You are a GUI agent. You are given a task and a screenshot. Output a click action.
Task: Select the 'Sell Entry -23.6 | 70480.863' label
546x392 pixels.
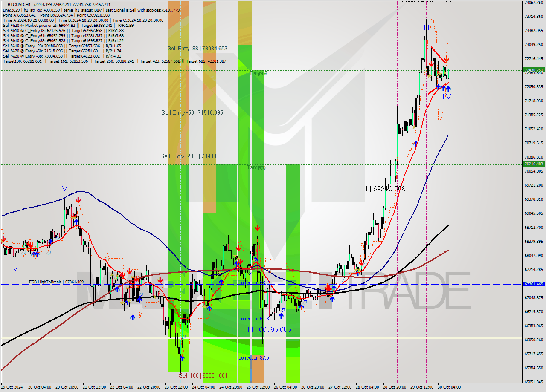point(193,156)
